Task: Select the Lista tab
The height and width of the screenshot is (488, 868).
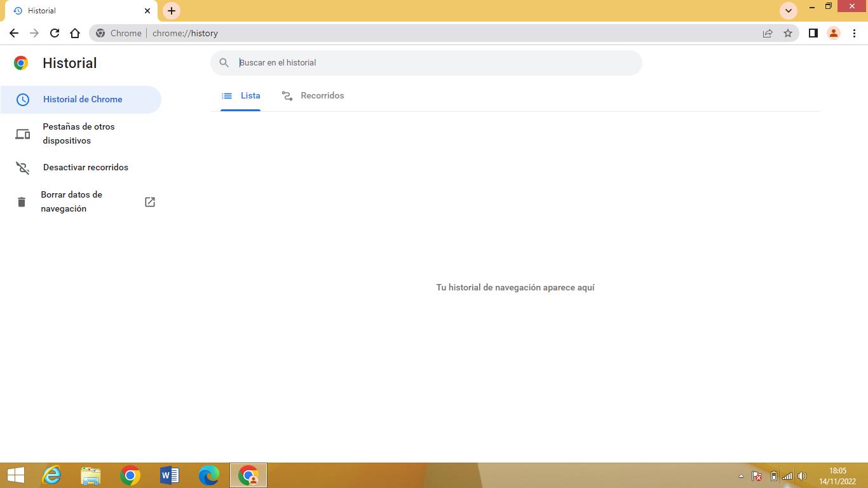Action: [241, 96]
